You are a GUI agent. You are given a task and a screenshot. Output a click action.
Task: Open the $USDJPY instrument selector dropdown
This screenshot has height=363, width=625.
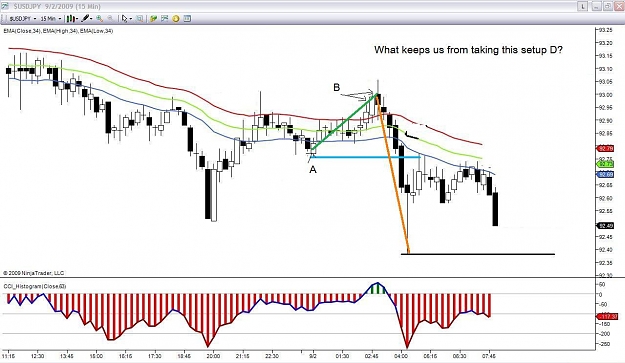tap(22, 19)
